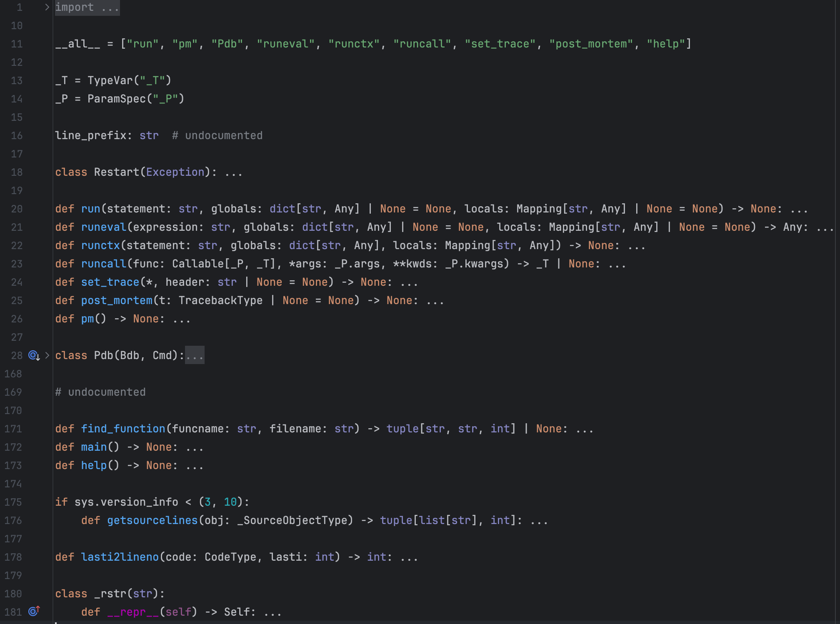
Task: Click the '__all__' variable name
Action: click(78, 44)
